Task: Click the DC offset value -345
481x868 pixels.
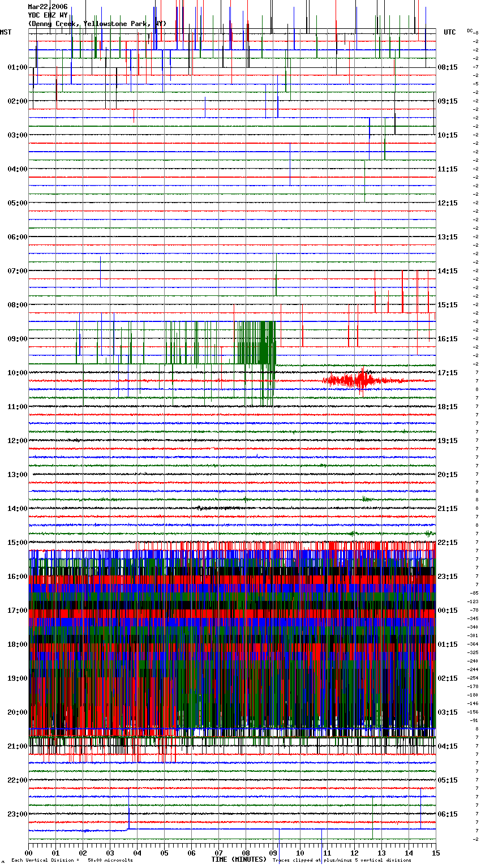Action: [x=473, y=618]
